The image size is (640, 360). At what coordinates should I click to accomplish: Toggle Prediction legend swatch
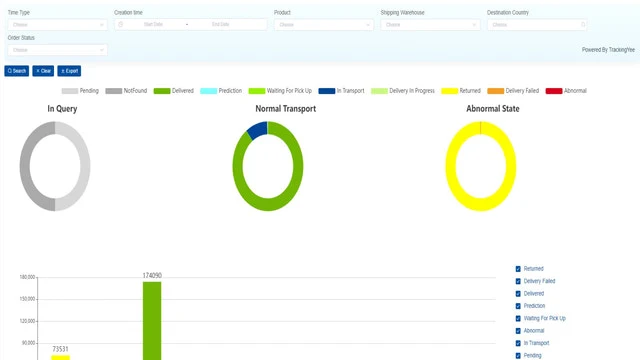(x=209, y=91)
